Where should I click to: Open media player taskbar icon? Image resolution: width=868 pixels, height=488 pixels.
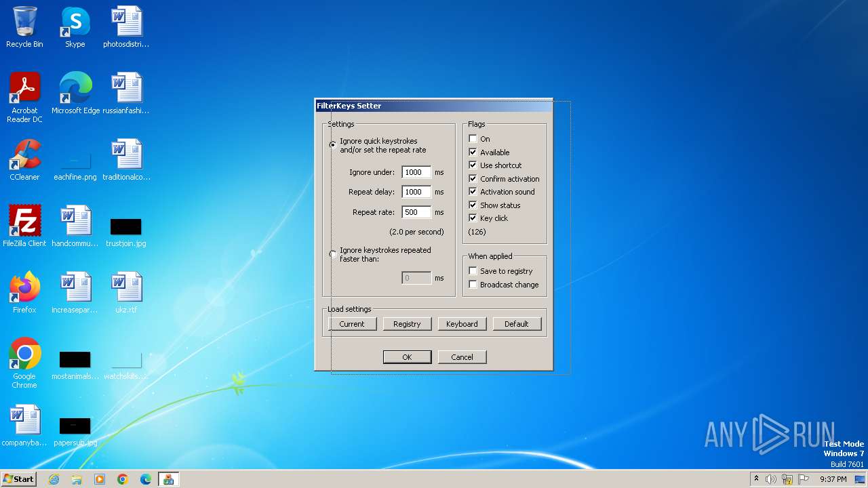point(100,479)
